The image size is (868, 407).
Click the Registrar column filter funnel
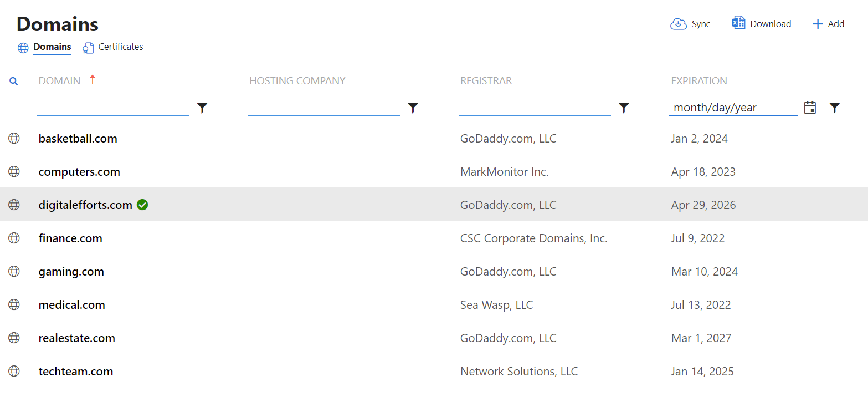[624, 108]
